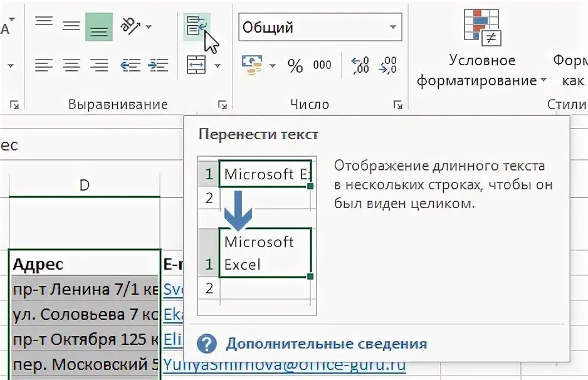Toggle the Wrap Text button
Image resolution: width=588 pixels, height=380 pixels.
pyautogui.click(x=196, y=26)
